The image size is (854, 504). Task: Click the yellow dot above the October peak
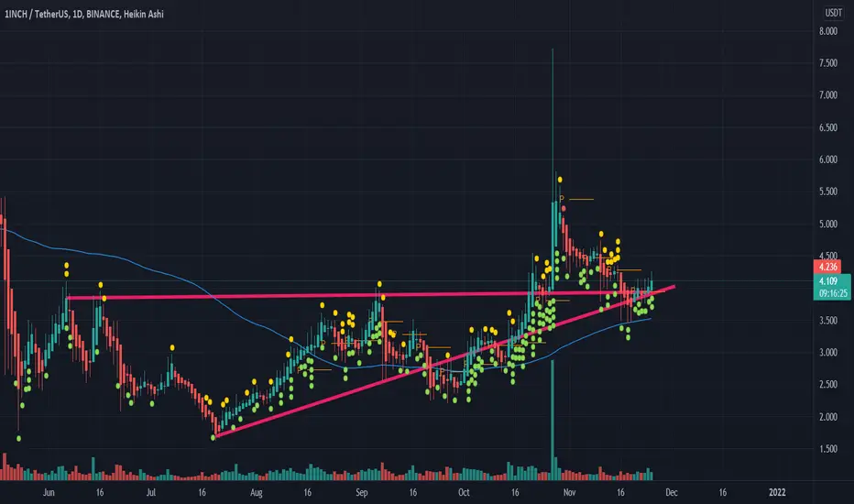pos(559,180)
